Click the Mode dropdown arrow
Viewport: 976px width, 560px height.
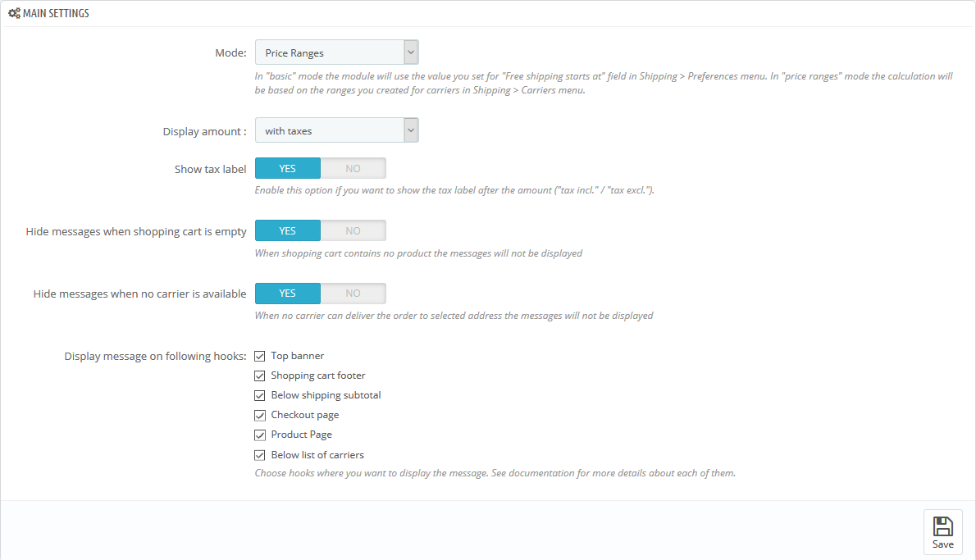(411, 52)
